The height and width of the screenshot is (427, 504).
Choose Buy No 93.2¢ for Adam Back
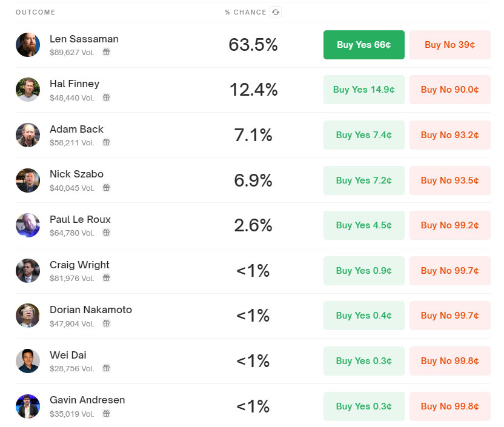[x=450, y=135]
